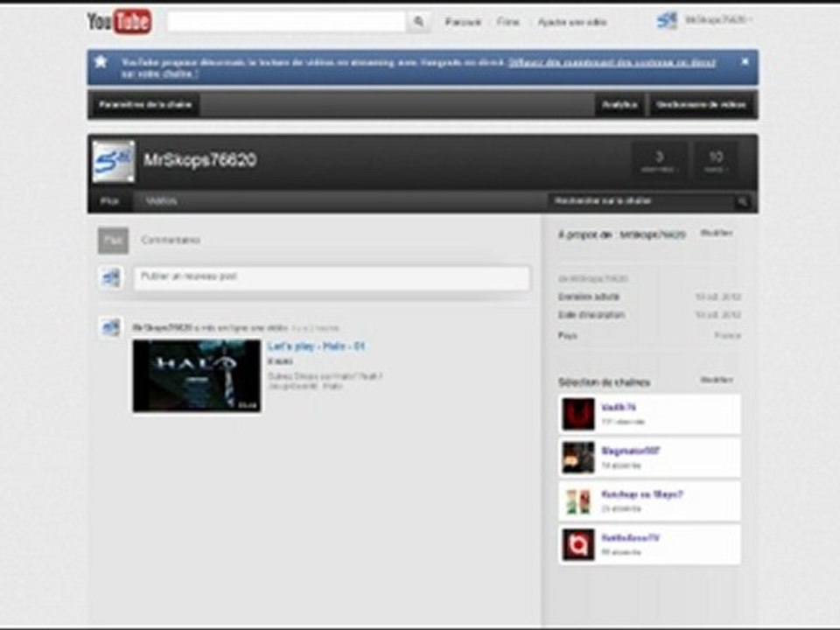The image size is (840, 630).
Task: Select the Flux tab in the channel bar
Action: (109, 201)
